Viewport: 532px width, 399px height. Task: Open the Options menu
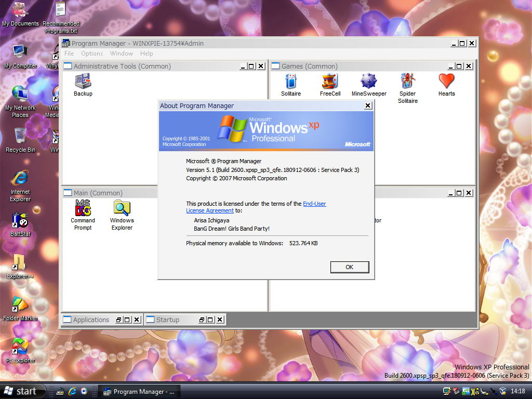[91, 54]
